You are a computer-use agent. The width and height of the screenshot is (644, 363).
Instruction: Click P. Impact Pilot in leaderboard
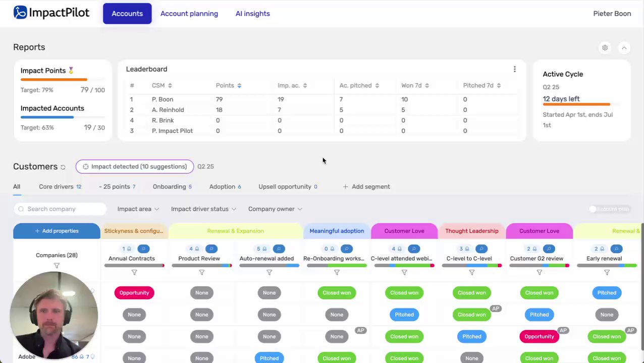pyautogui.click(x=172, y=131)
